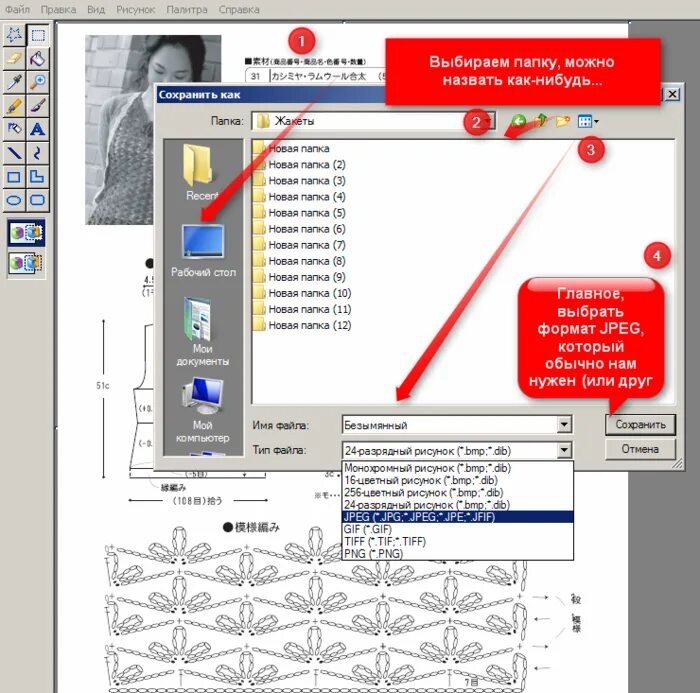Click the Отмена button
This screenshot has width=700, height=693.
tap(640, 449)
